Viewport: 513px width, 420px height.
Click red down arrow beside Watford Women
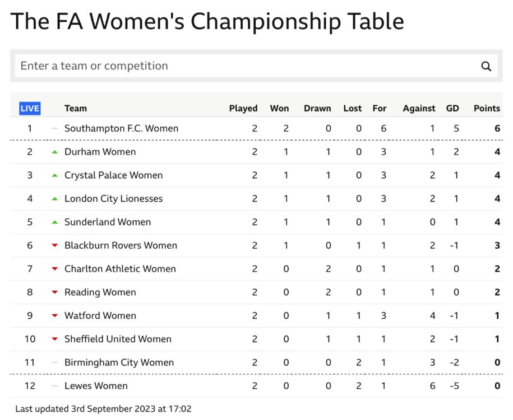pos(55,316)
